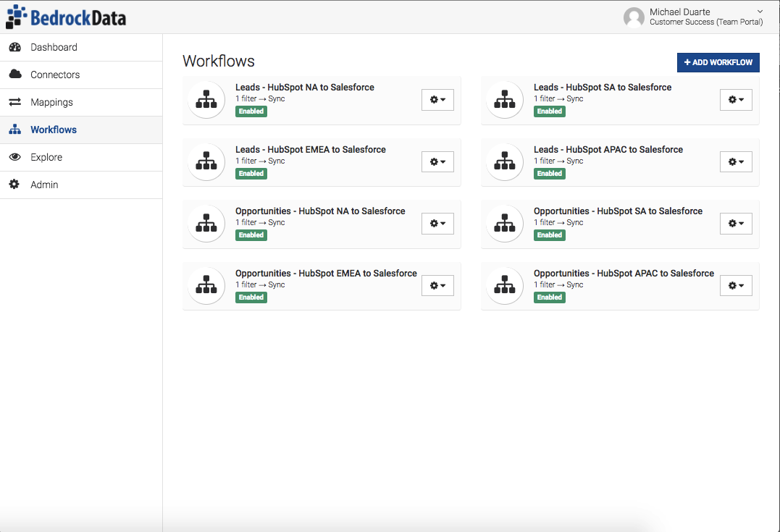The width and height of the screenshot is (780, 532).
Task: Click the BedrockData logo
Action: (66, 17)
